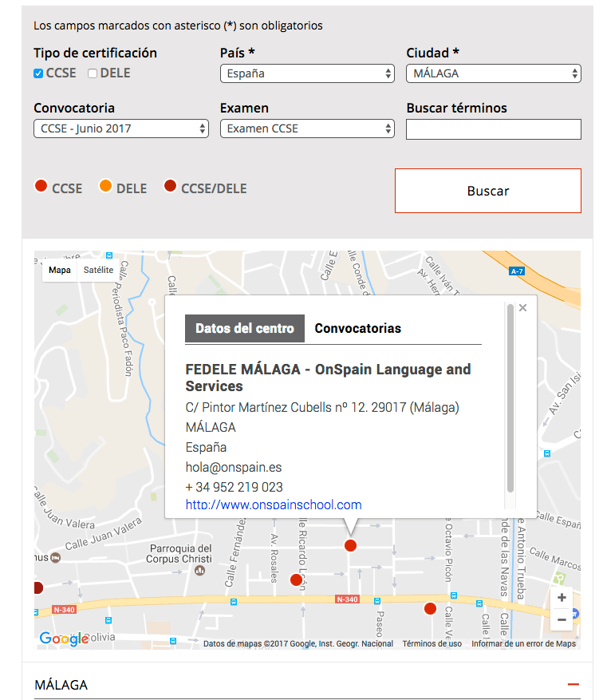
Task: Zoom out on the map
Action: click(x=562, y=619)
